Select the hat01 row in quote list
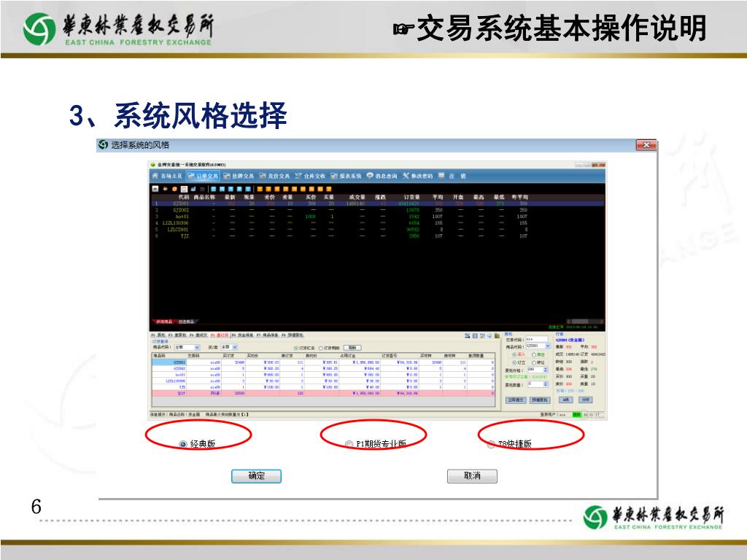Screen dimensions: 747x560 click(377, 217)
